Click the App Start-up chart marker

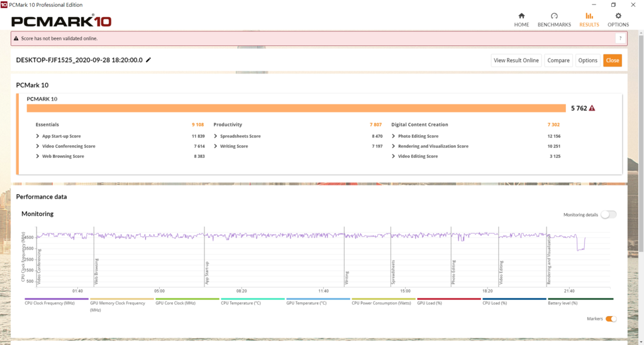[207, 273]
